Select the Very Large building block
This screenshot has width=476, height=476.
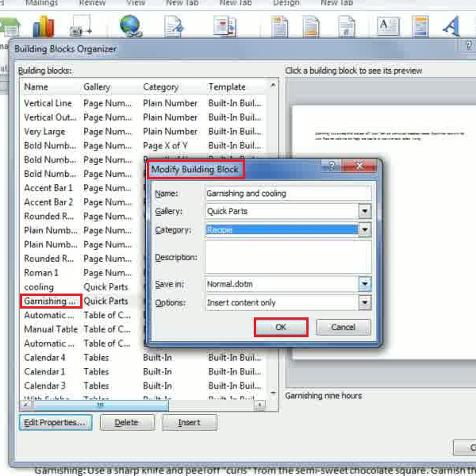(144, 132)
